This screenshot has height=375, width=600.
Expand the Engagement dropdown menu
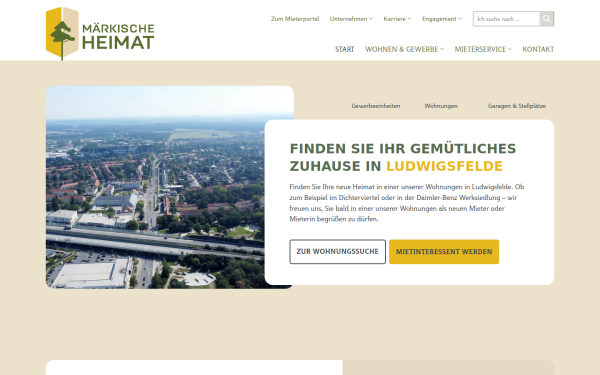pyautogui.click(x=442, y=19)
